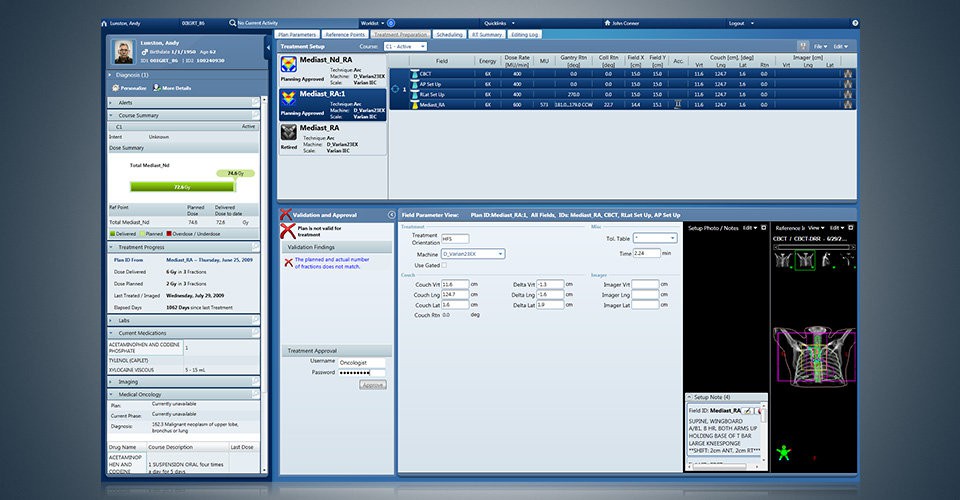The width and height of the screenshot is (960, 500).
Task: Click the search magnifier in the top bar
Action: (233, 23)
